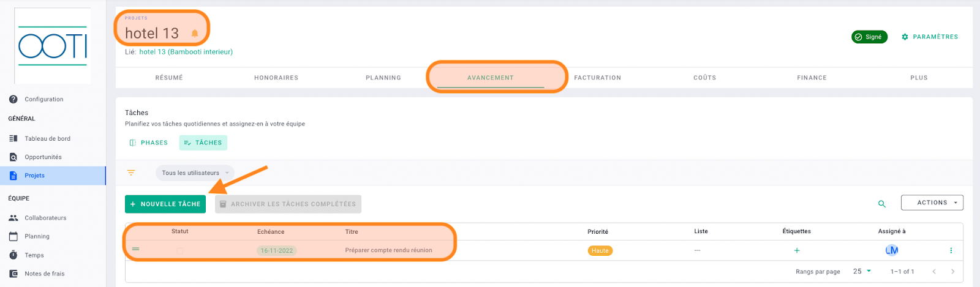Image resolution: width=980 pixels, height=287 pixels.
Task: Switch to the FACTURATION tab
Action: coord(597,78)
